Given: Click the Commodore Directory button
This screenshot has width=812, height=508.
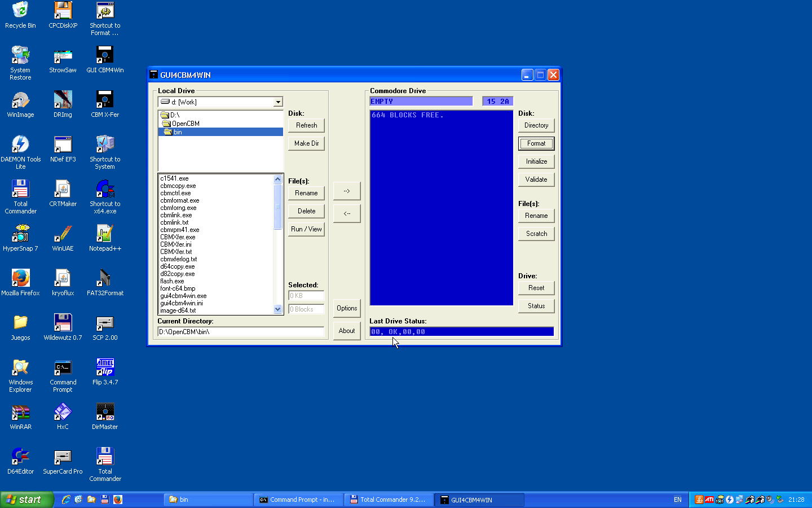Looking at the screenshot, I should point(536,125).
